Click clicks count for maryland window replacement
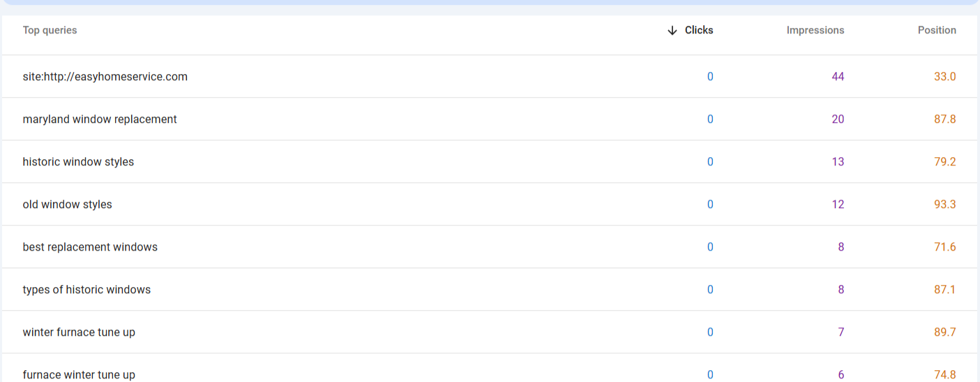 [710, 119]
